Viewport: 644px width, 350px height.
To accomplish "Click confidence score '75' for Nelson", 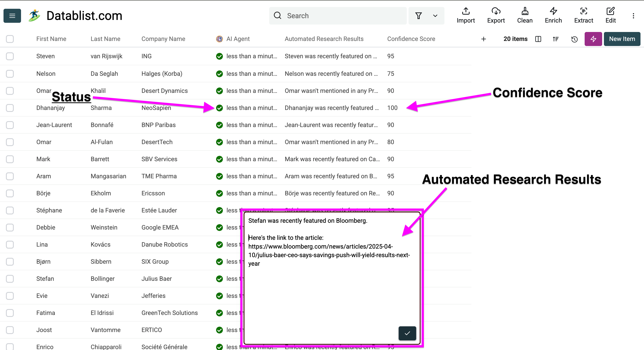I will (391, 74).
